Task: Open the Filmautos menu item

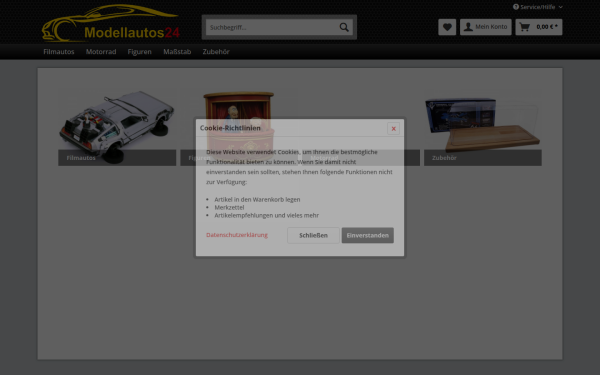Action: coord(59,52)
